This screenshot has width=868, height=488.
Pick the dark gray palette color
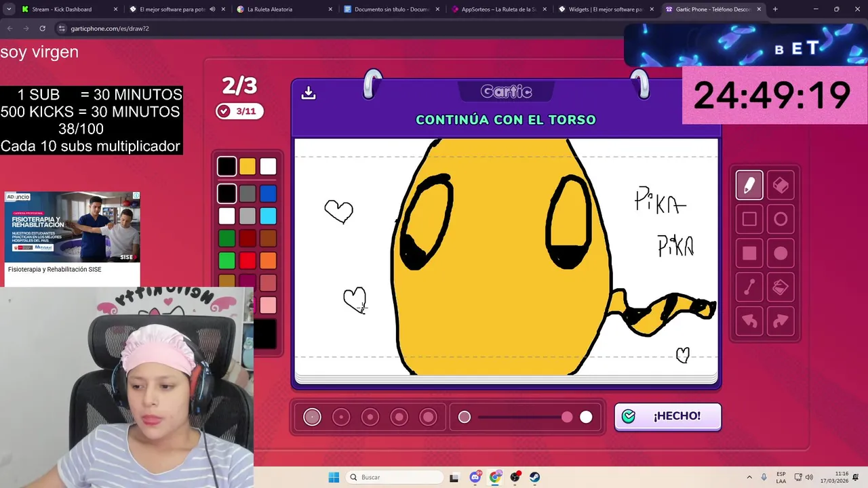pos(248,194)
